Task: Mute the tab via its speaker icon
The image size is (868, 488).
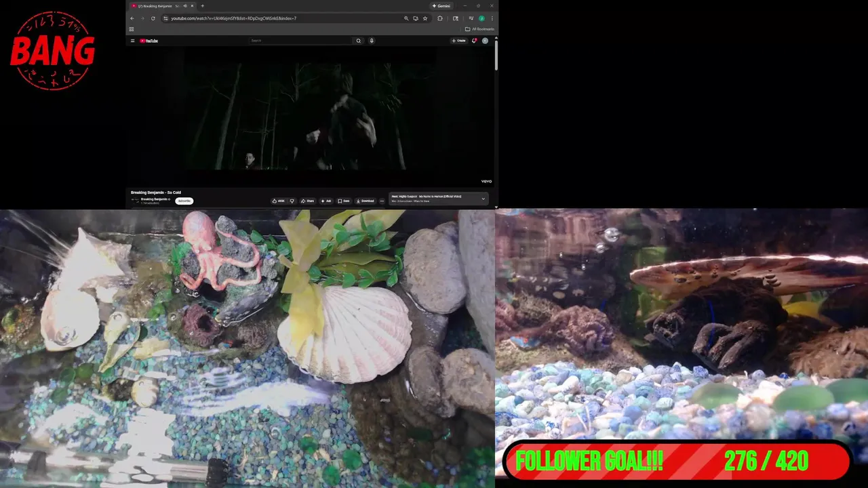Action: pos(185,5)
